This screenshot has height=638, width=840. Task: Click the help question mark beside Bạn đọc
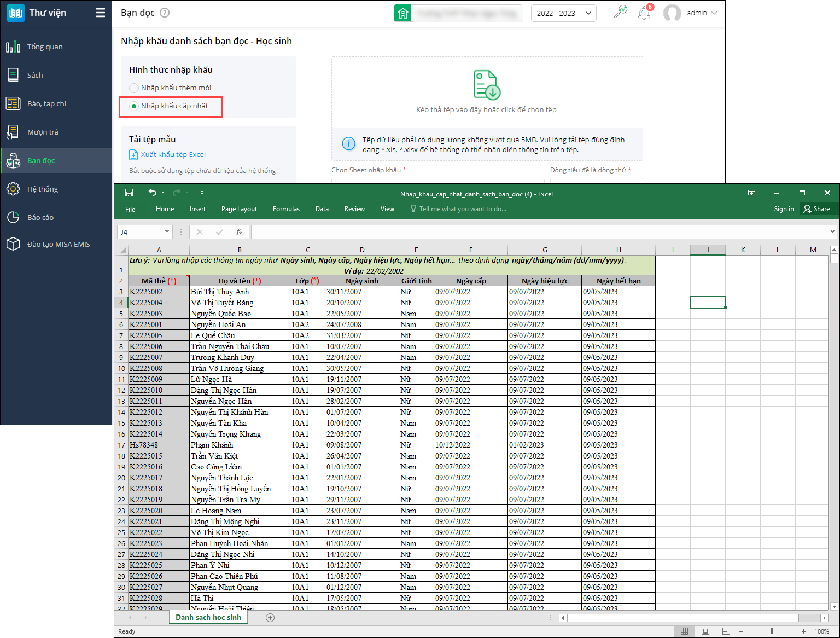pos(165,13)
